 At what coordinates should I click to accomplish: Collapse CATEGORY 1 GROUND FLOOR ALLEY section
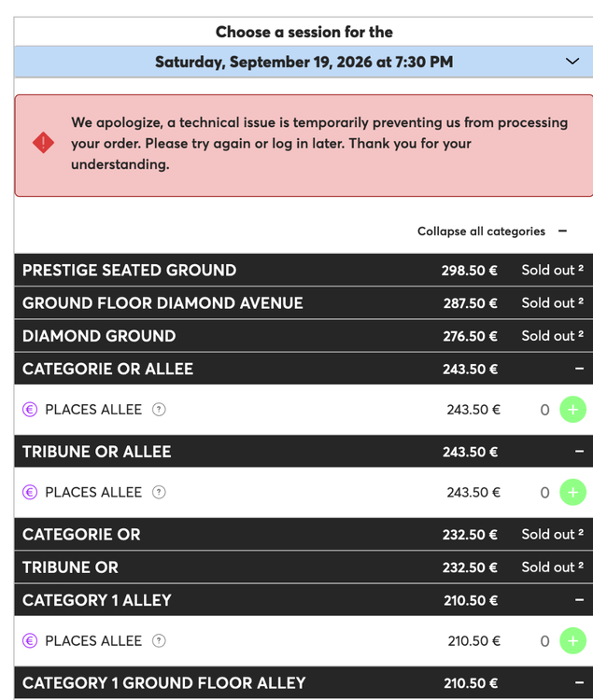579,682
